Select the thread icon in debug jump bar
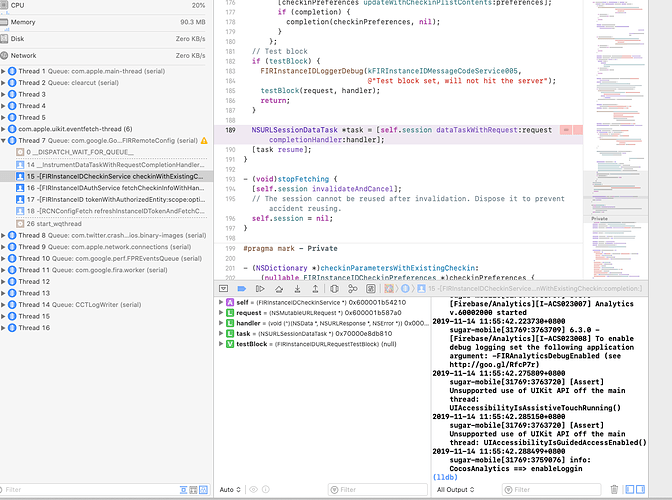 [x=405, y=289]
